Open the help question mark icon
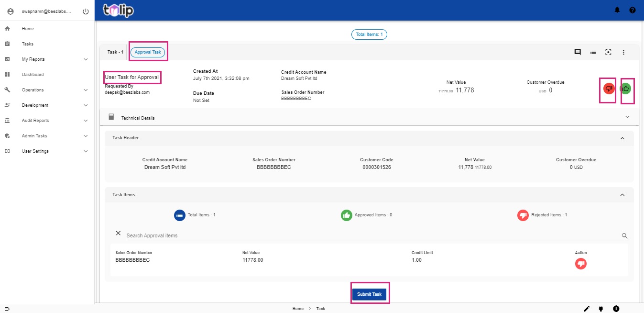 click(633, 10)
